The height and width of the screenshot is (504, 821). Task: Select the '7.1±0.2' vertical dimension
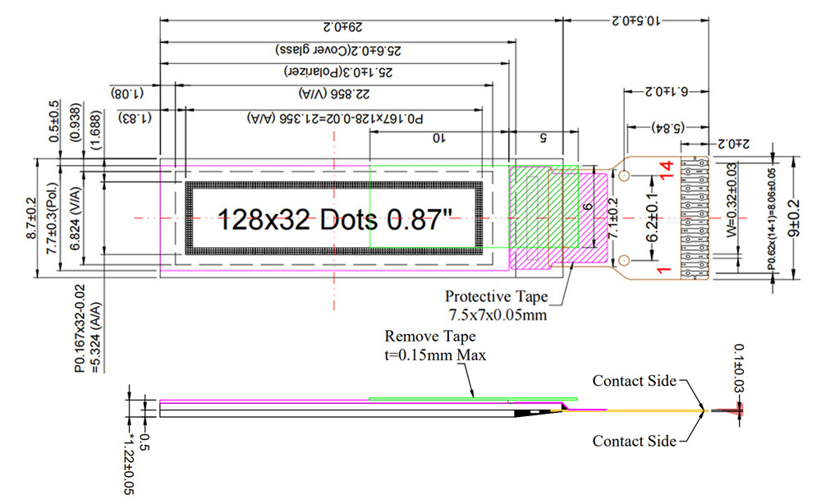click(612, 218)
